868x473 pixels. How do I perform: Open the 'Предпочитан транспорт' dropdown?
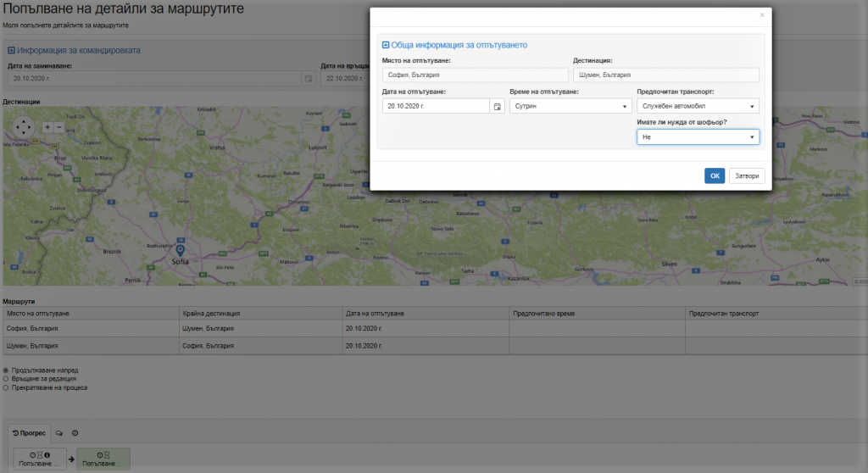(698, 106)
